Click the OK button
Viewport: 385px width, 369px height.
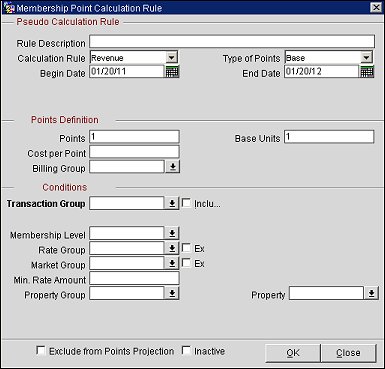293,353
